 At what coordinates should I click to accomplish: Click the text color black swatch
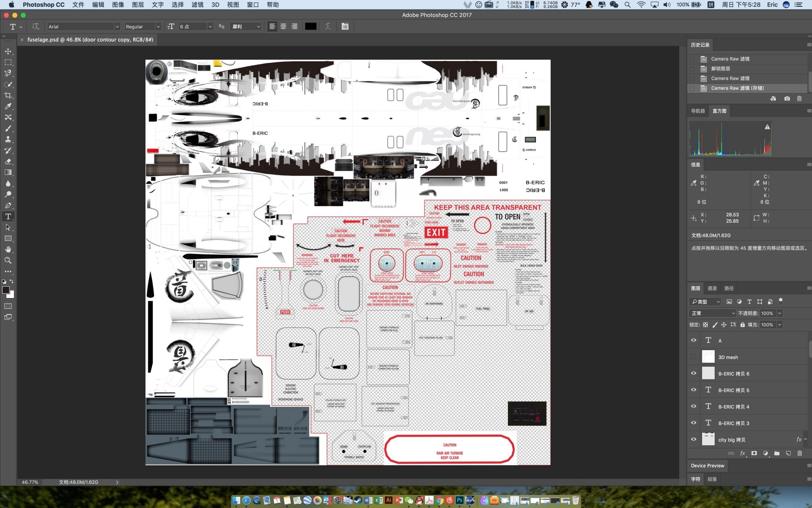tap(310, 27)
